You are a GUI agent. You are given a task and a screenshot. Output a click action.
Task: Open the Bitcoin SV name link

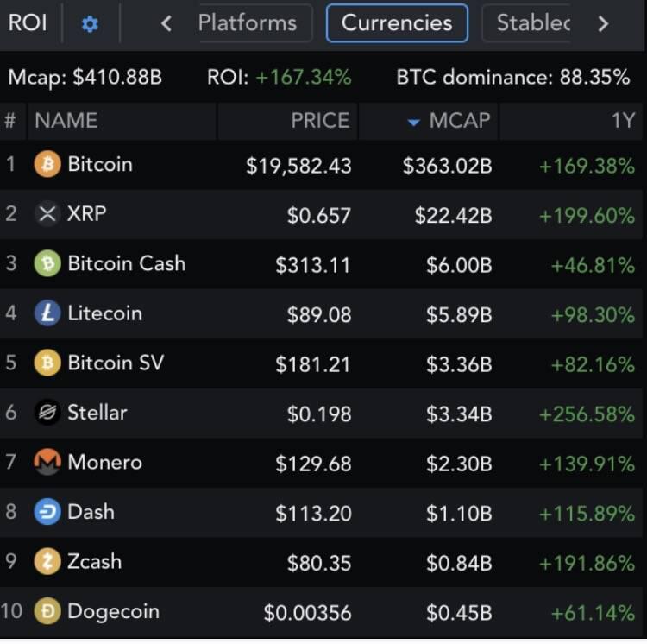pyautogui.click(x=116, y=363)
